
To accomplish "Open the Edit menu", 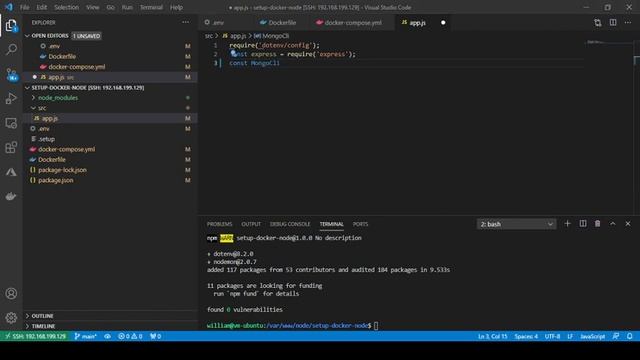I will click(41, 7).
